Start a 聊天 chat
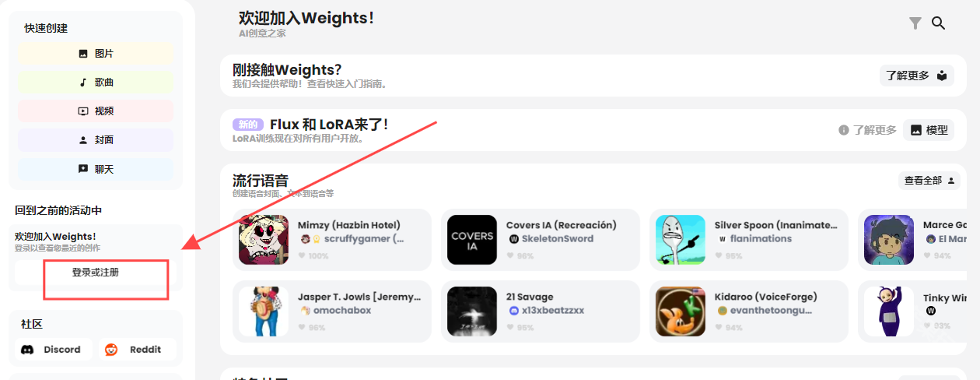 (96, 169)
